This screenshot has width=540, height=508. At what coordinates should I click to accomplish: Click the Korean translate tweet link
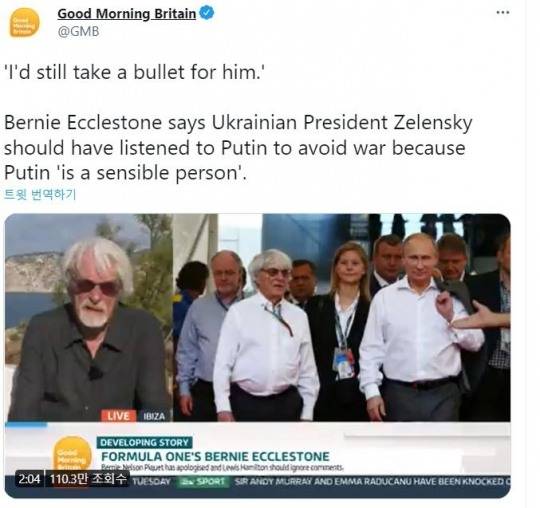pyautogui.click(x=40, y=194)
